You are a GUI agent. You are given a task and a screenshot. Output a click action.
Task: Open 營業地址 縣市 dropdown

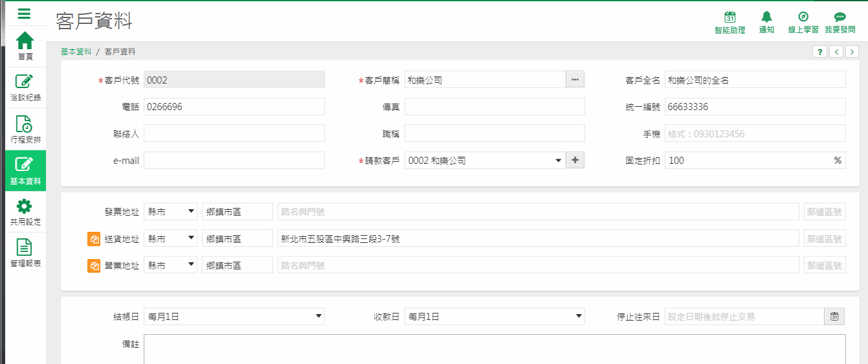coord(170,265)
